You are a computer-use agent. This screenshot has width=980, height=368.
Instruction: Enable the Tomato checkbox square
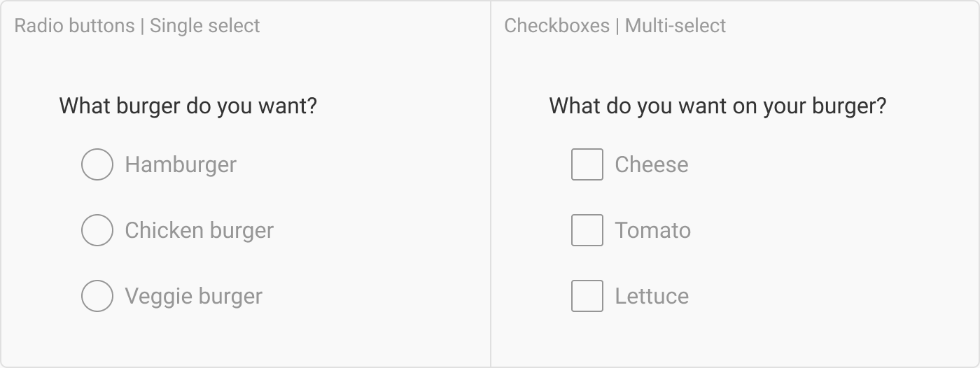587,230
